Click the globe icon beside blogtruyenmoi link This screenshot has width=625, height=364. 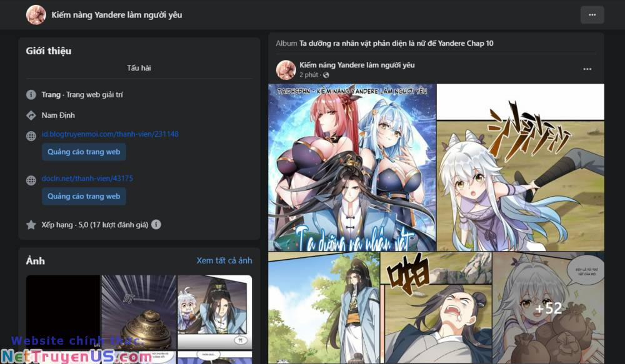[x=31, y=136]
